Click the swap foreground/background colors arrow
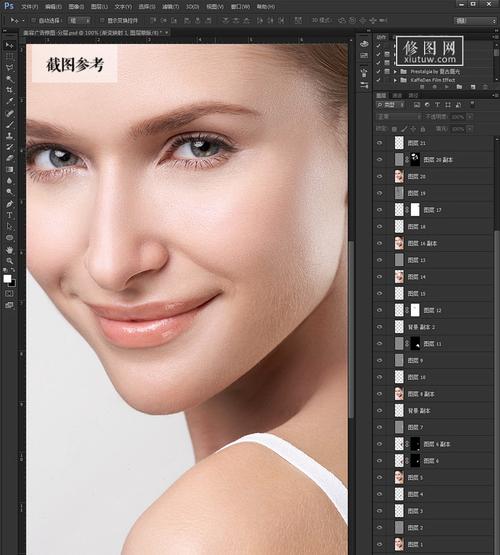 pos(13,270)
